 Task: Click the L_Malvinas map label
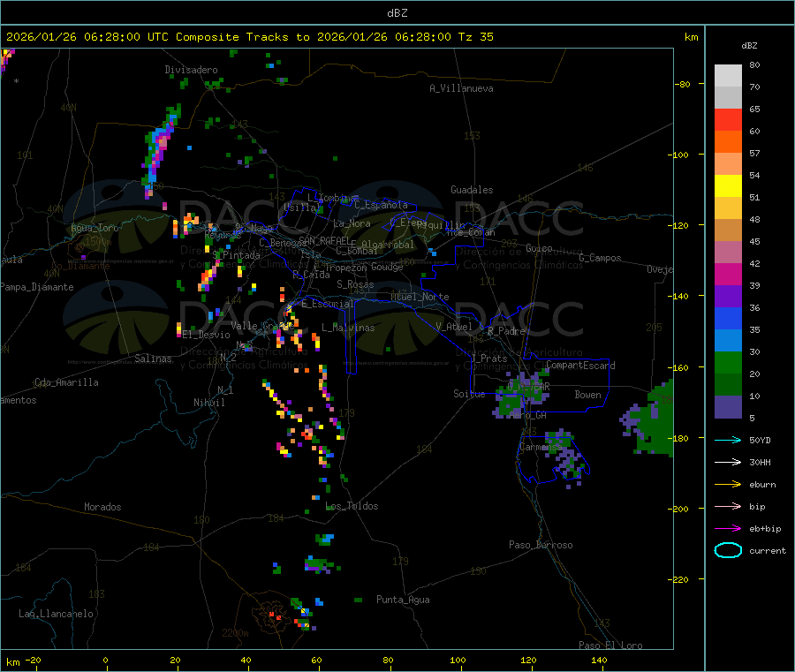point(348,328)
